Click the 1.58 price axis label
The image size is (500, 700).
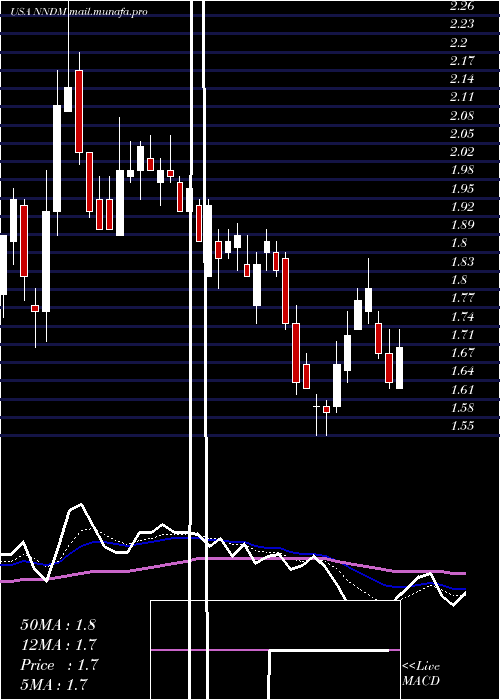(462, 408)
